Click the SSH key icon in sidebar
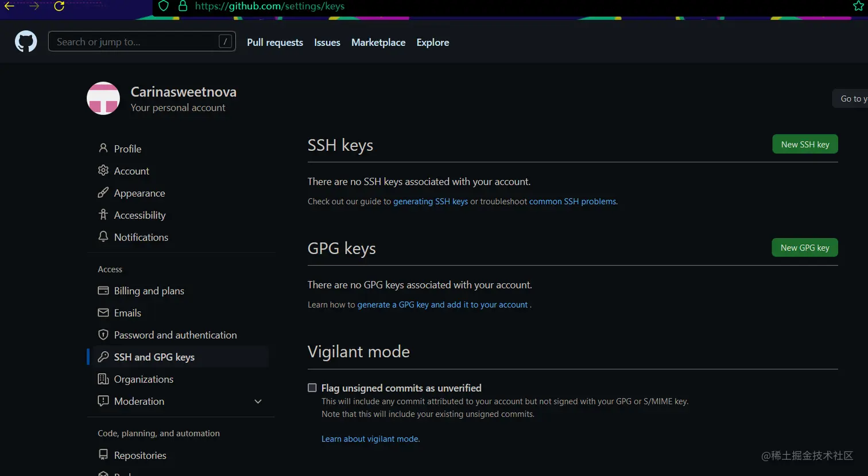Image resolution: width=868 pixels, height=476 pixels. [x=103, y=357]
